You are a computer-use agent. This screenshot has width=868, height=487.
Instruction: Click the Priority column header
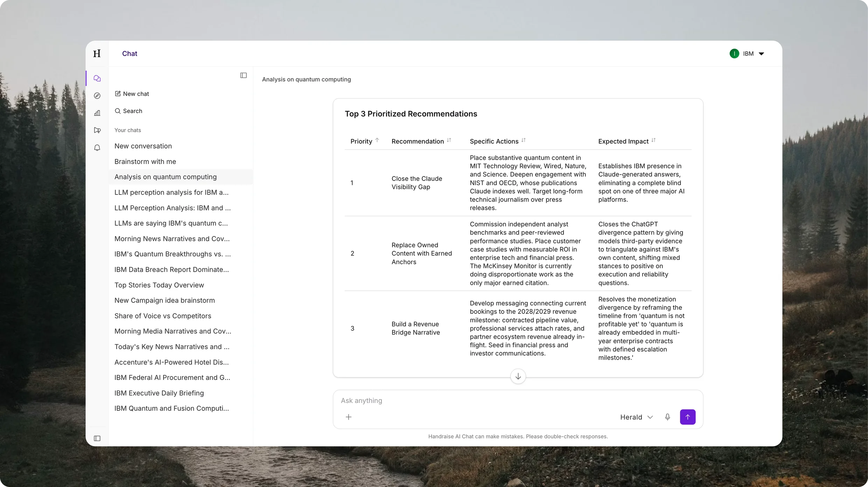tap(361, 141)
